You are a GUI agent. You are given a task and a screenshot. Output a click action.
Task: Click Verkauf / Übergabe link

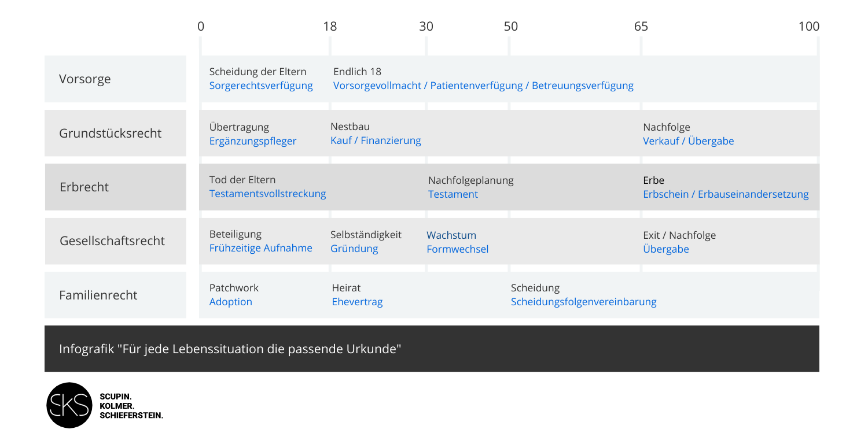click(688, 141)
